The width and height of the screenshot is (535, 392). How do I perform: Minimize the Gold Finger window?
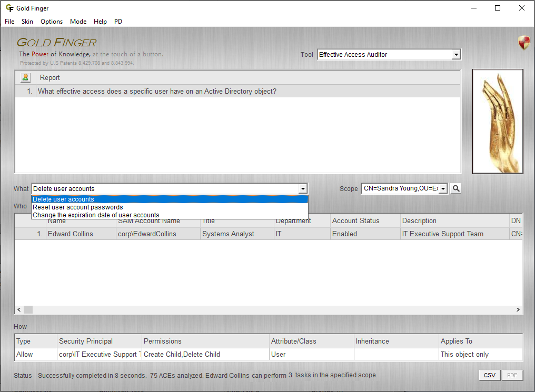pos(474,8)
